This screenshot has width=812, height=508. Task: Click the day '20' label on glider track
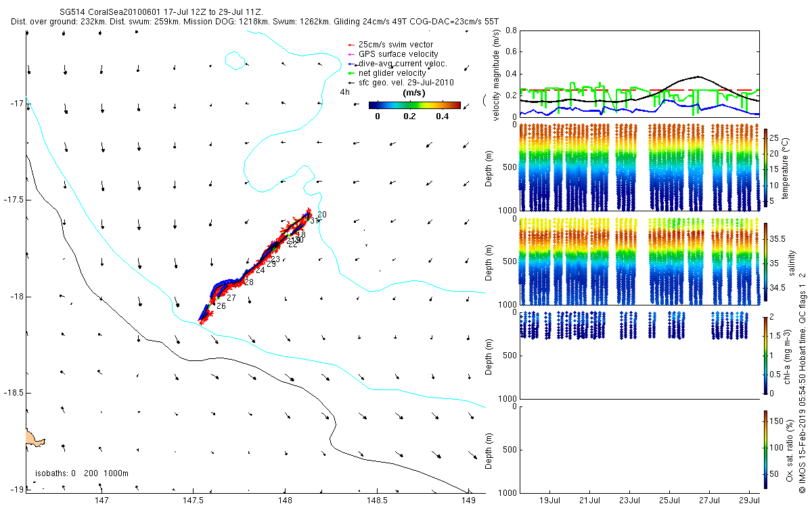[x=322, y=215]
